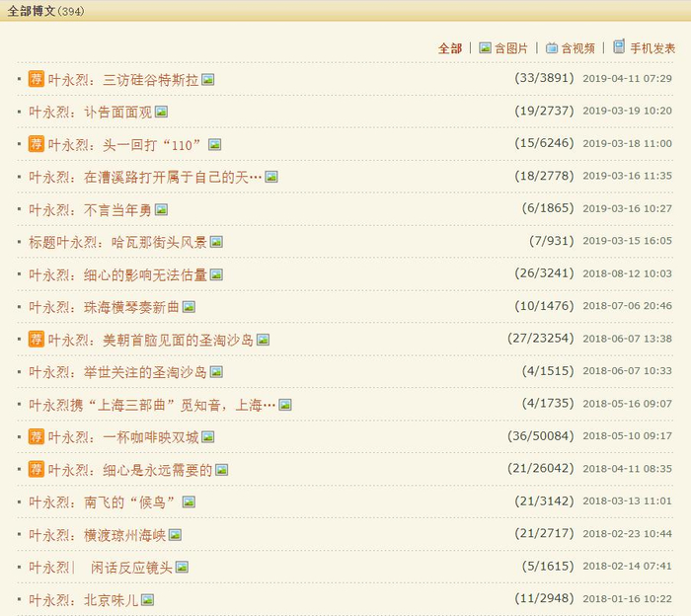Filter posts by 含视频
This screenshot has height=616, width=691.
tap(577, 48)
